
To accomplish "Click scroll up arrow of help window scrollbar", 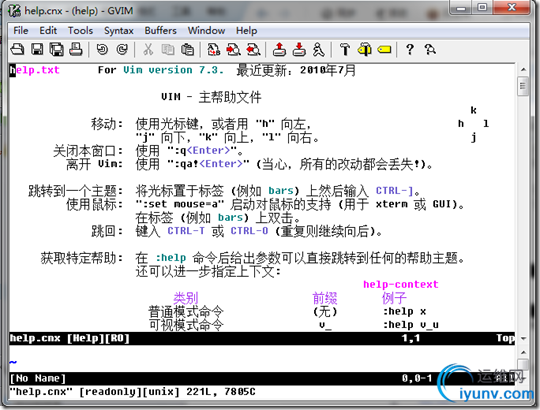I will 523,70.
